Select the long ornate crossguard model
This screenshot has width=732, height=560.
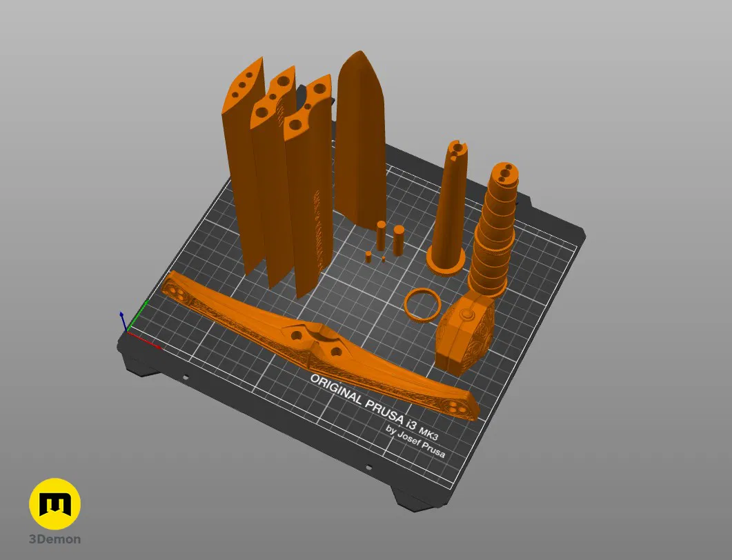[x=320, y=348]
